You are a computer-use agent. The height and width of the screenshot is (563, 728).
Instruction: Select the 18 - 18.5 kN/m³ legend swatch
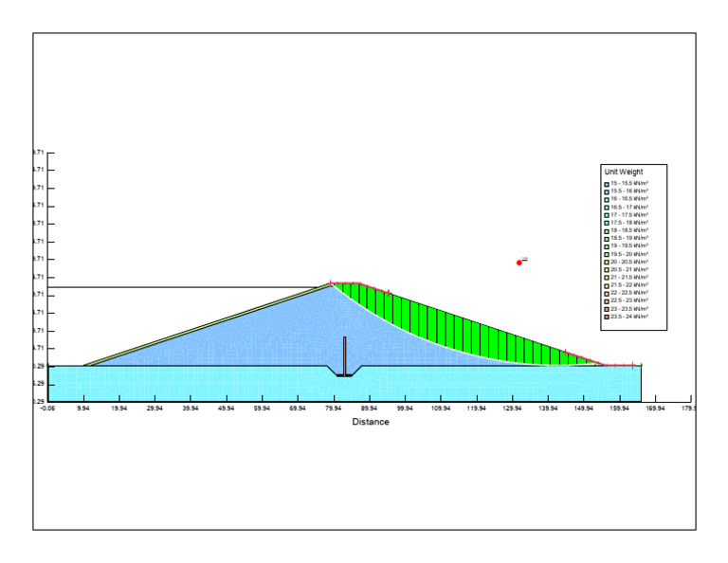[607, 231]
